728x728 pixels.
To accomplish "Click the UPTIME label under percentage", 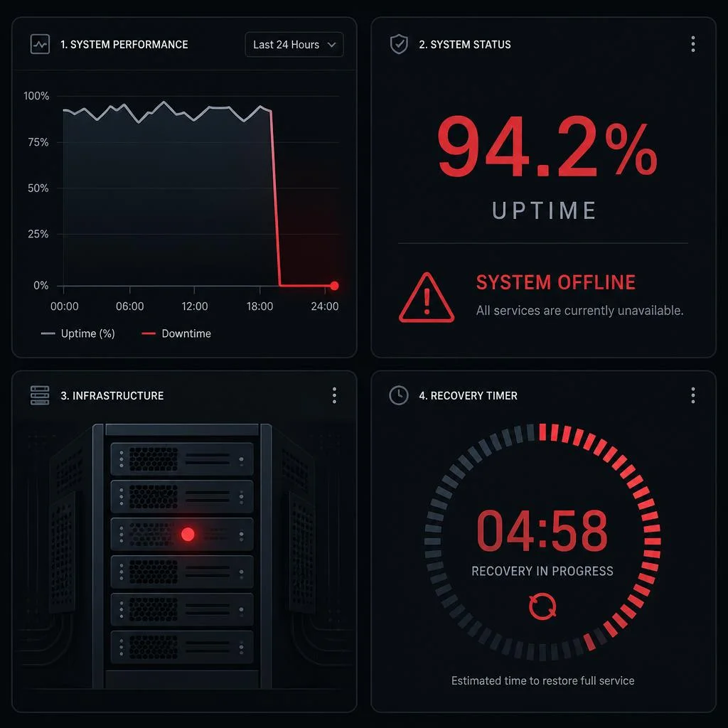I will (544, 210).
